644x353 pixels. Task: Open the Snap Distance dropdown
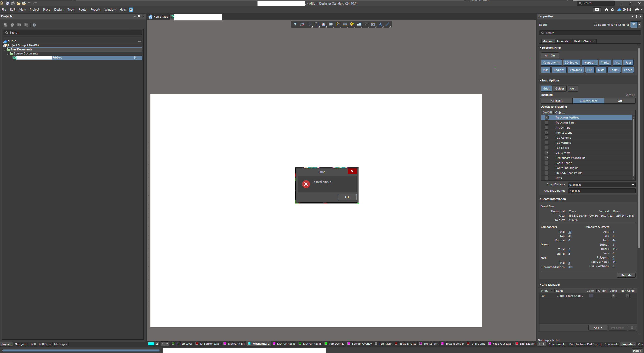[x=633, y=185]
